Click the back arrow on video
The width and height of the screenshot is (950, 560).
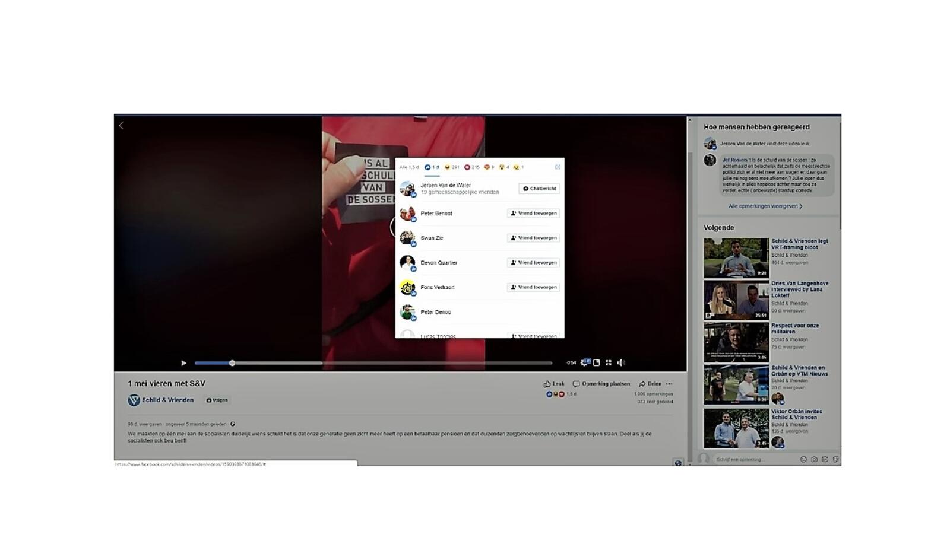tap(121, 126)
